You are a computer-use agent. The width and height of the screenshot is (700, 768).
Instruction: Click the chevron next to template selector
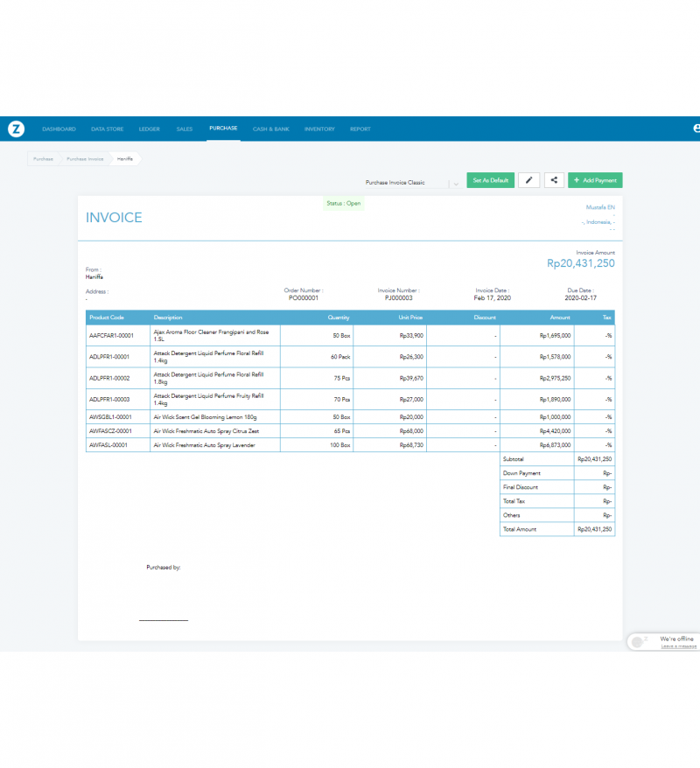(454, 182)
